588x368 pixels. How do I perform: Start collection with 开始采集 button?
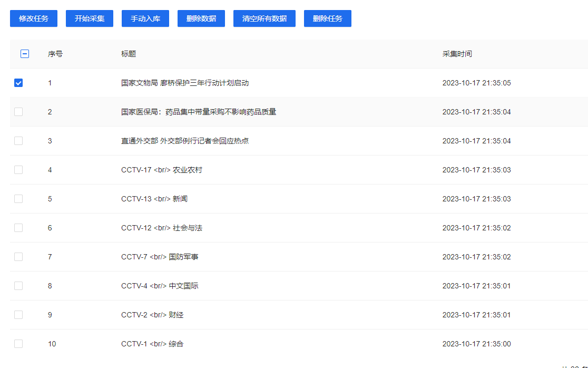click(x=90, y=18)
